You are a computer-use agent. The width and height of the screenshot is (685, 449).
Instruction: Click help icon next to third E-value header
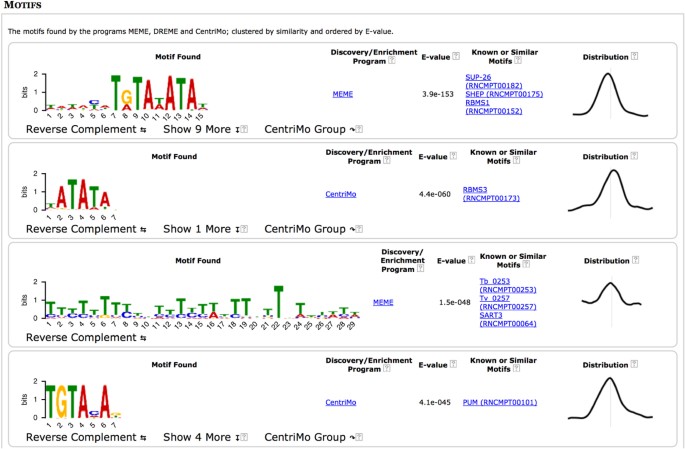[x=471, y=260]
